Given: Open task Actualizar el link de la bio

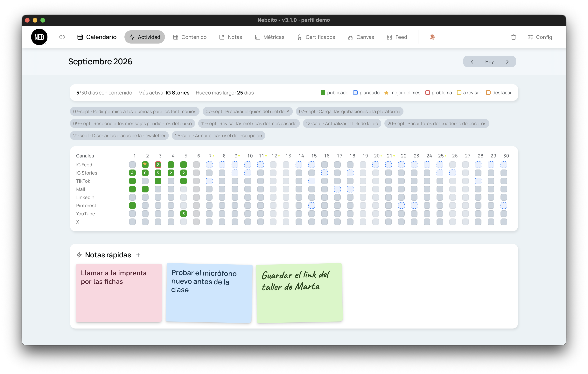Looking at the screenshot, I should 342,123.
